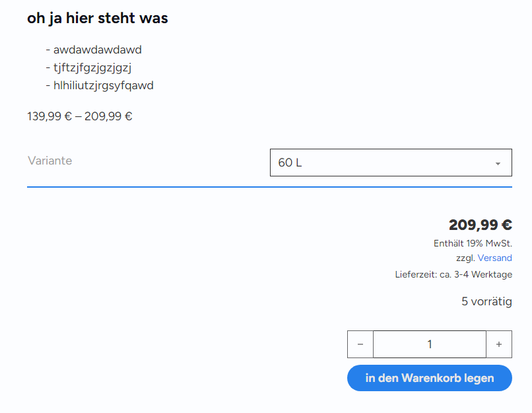Decrease quantity with the minus button

pyautogui.click(x=360, y=344)
